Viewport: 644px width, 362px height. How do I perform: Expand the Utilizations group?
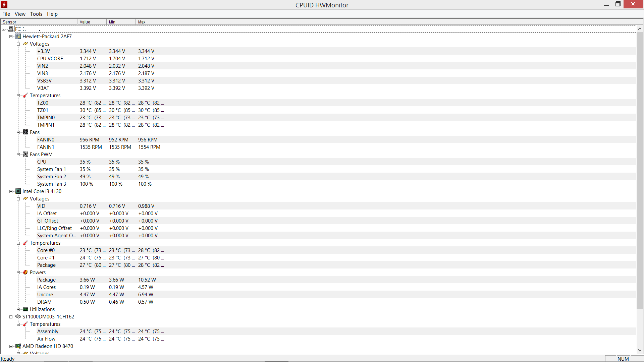click(18, 309)
